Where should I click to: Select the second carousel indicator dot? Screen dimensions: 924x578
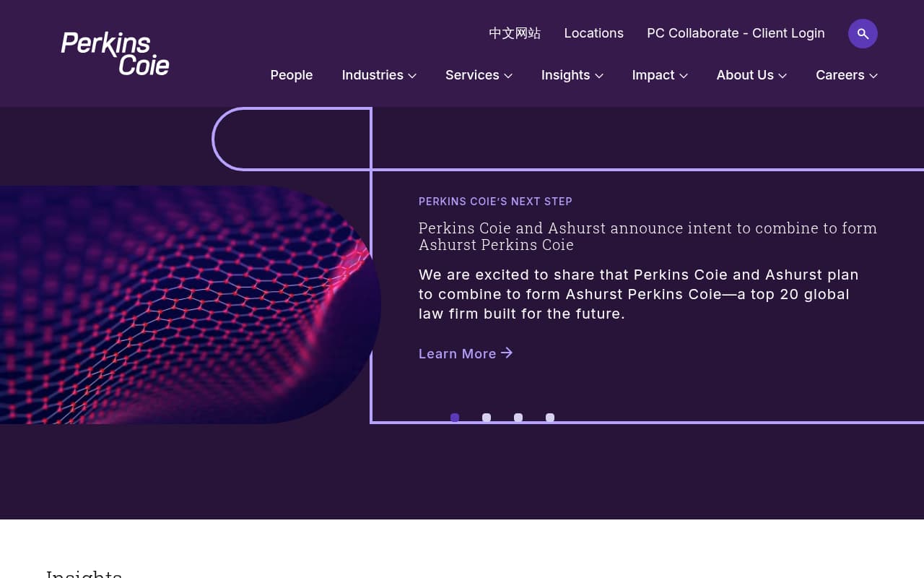click(x=487, y=418)
